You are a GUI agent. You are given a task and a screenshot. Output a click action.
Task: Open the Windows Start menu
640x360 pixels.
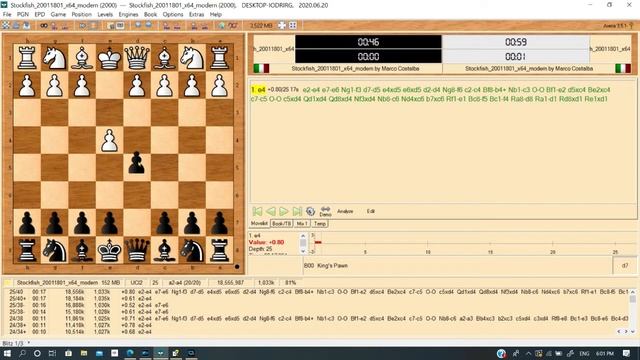pos(7,353)
